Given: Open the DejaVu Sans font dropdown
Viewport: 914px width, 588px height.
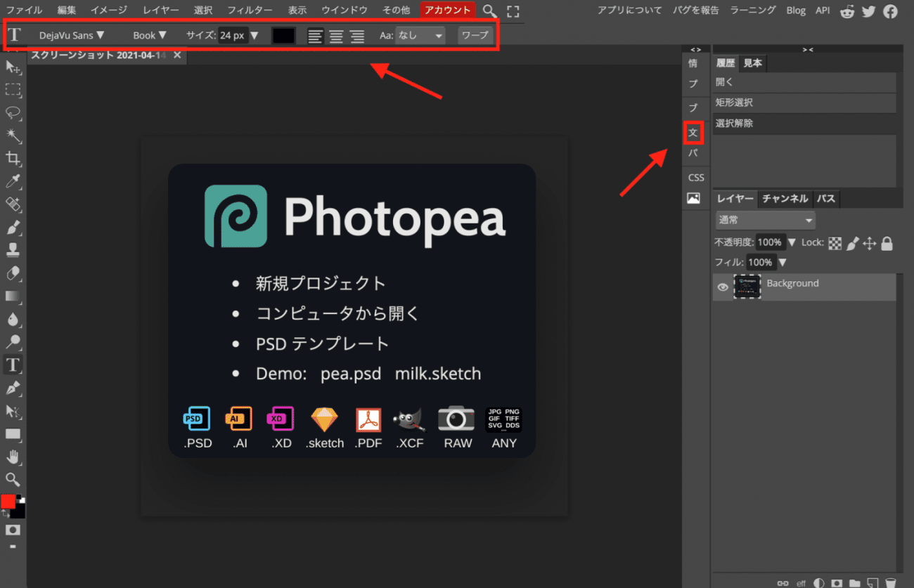Looking at the screenshot, I should 72,35.
